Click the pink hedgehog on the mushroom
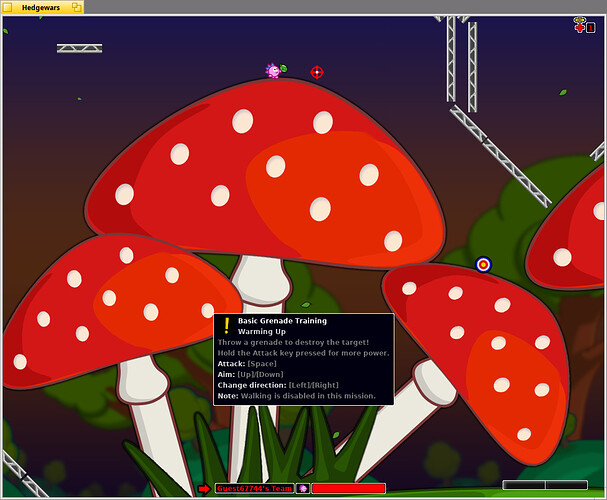This screenshot has width=607, height=500. 273,71
